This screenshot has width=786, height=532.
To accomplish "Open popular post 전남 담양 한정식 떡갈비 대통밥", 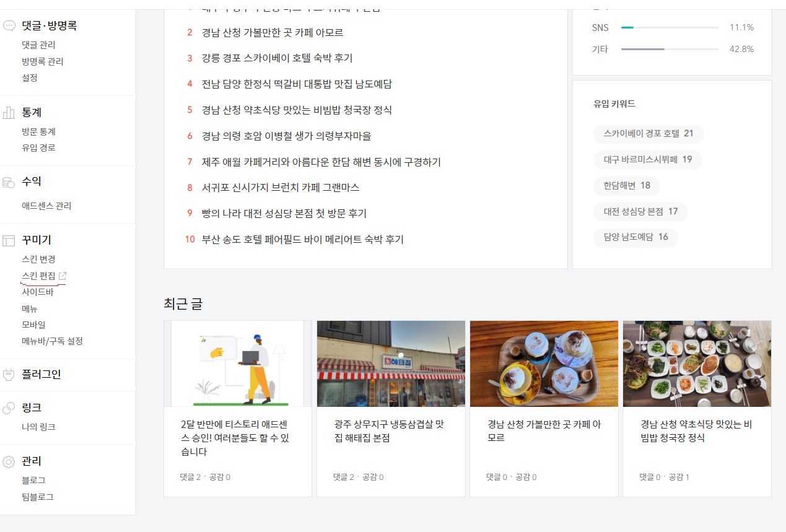I will point(297,84).
